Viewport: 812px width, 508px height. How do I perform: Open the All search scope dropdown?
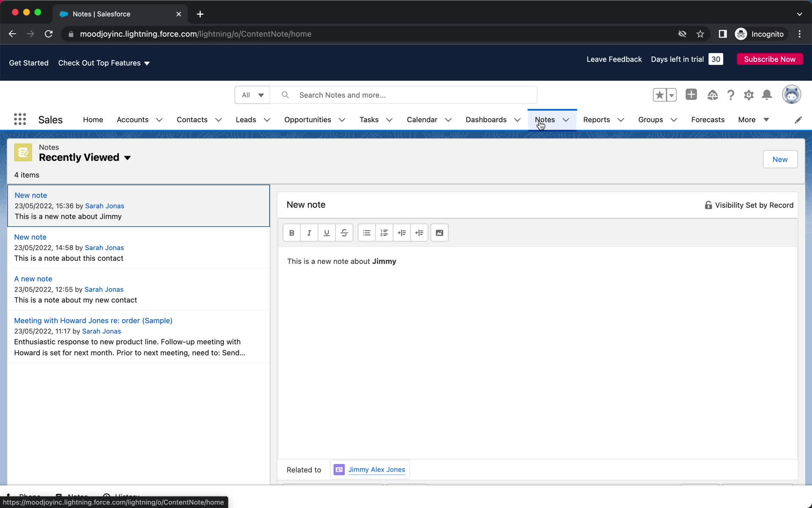pyautogui.click(x=252, y=95)
